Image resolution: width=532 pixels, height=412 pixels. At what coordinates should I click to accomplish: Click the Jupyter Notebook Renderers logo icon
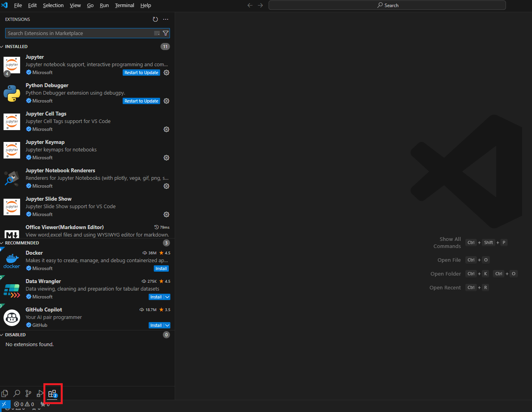coord(12,179)
